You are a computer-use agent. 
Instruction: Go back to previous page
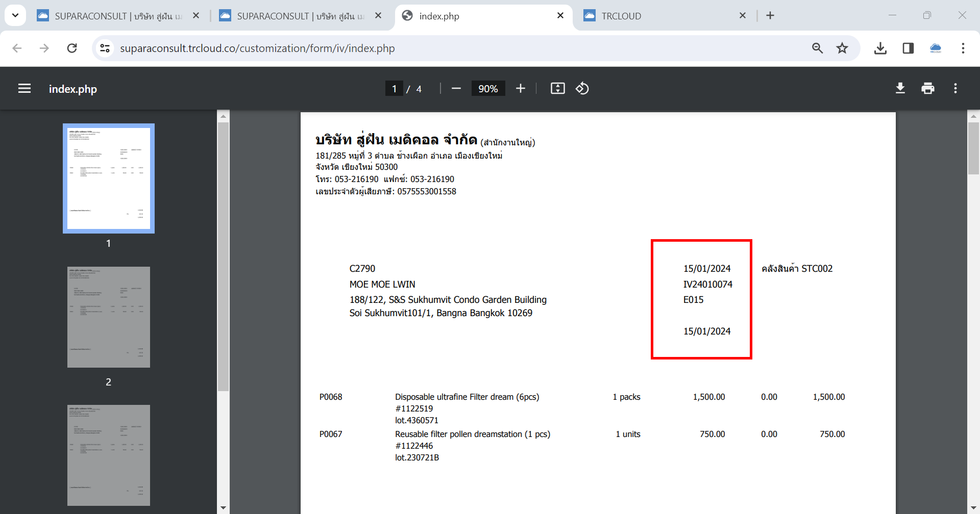(17, 48)
